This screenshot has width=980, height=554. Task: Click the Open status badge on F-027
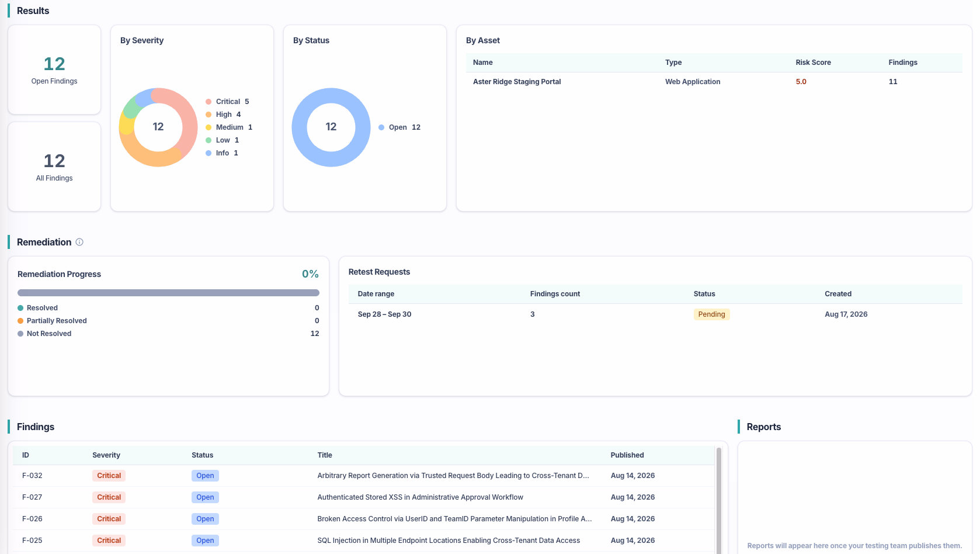click(x=205, y=497)
